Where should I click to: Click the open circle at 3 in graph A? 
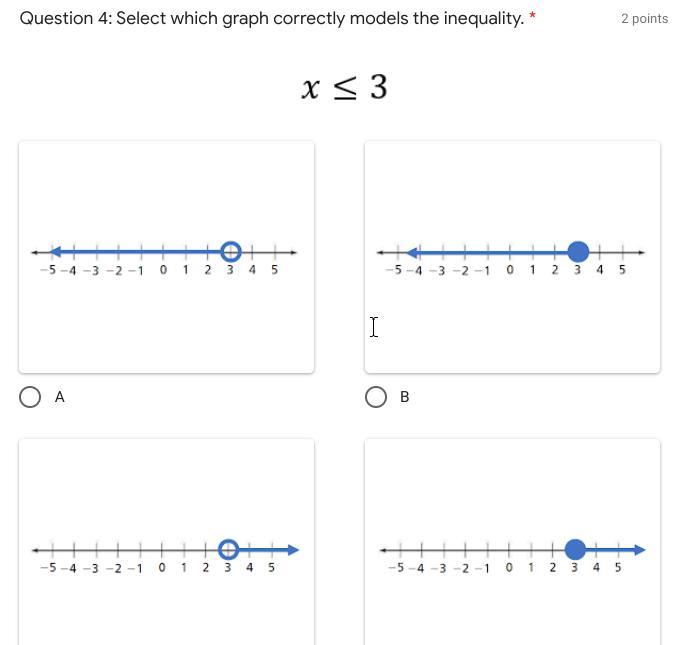[230, 252]
